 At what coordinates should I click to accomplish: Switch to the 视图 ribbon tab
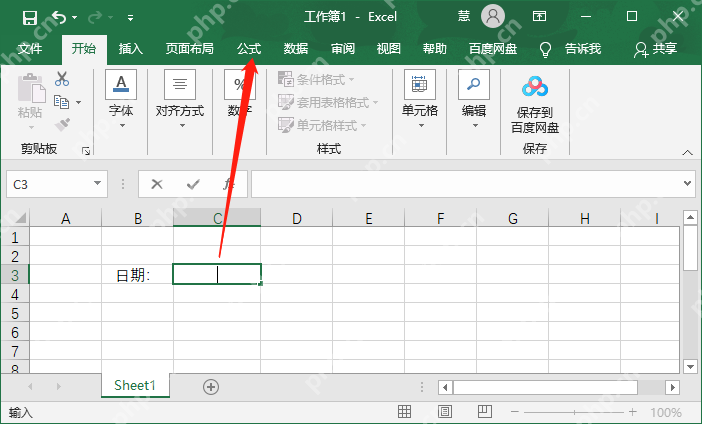pyautogui.click(x=389, y=48)
